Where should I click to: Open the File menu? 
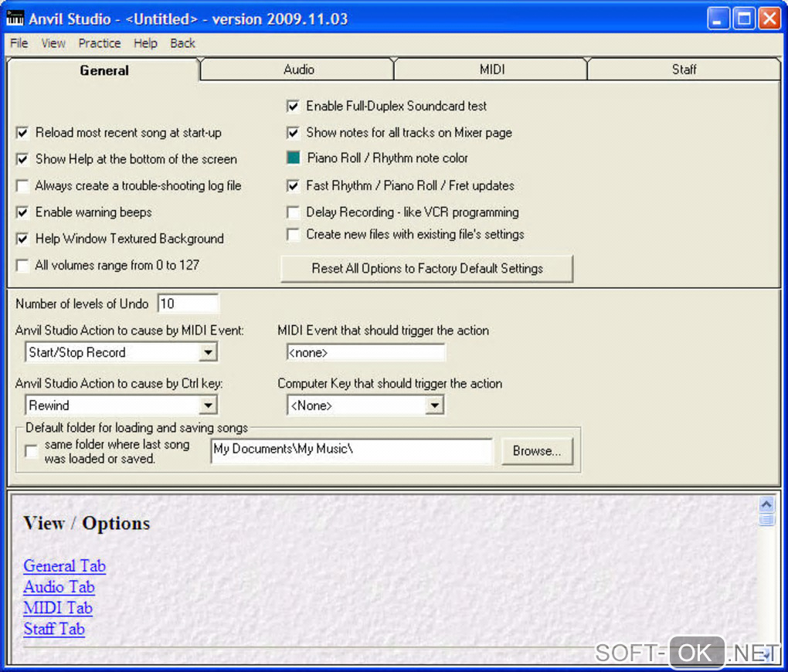19,43
